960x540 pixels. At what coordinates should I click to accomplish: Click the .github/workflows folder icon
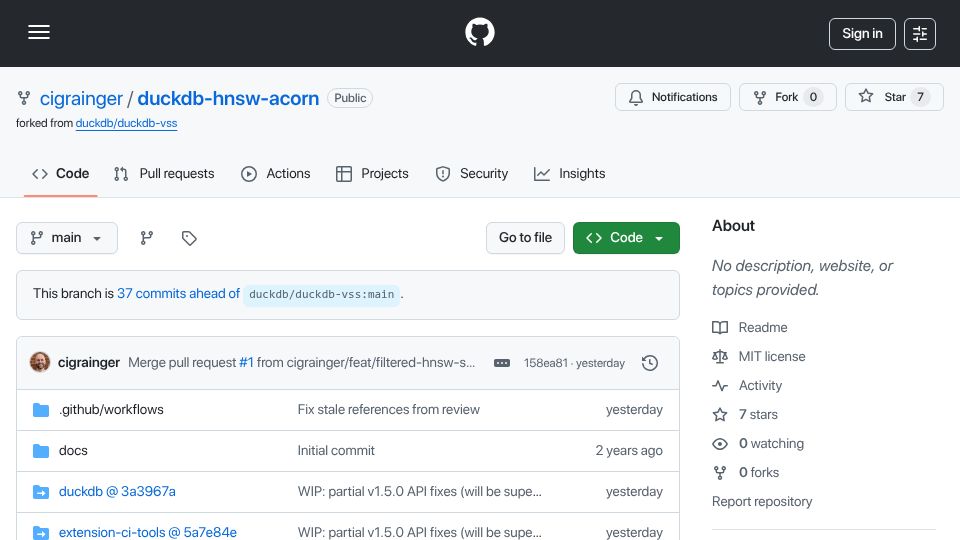[x=40, y=410]
